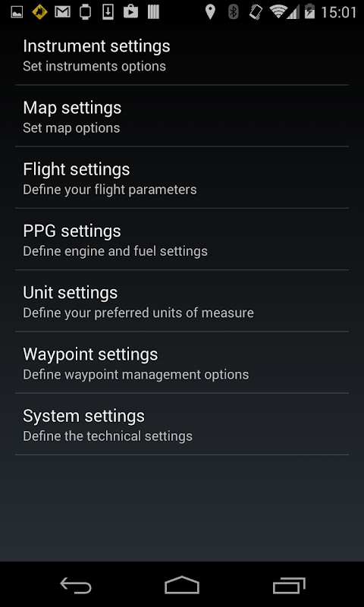Open PPG settings for engine and fuel
This screenshot has height=607, width=364.
click(182, 239)
